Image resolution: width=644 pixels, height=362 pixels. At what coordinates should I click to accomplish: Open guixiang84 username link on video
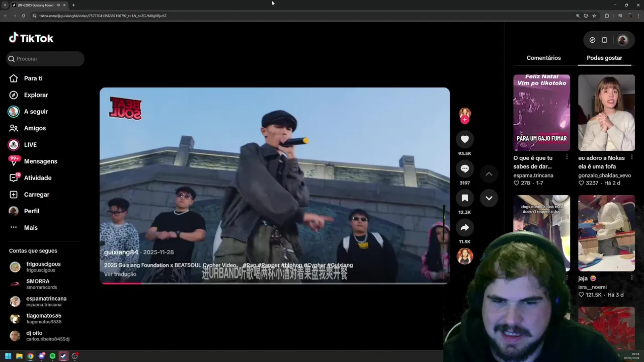121,252
